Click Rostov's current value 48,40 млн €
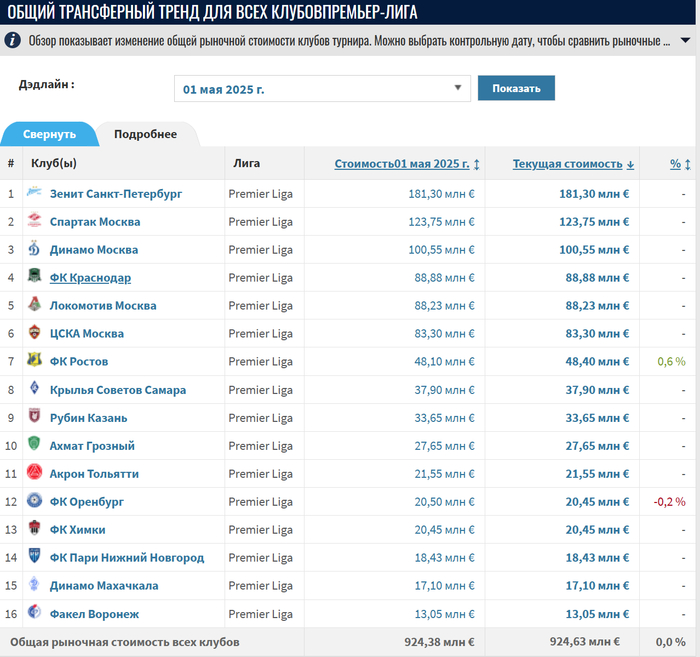Screen dimensions: 700x657 pos(597,362)
